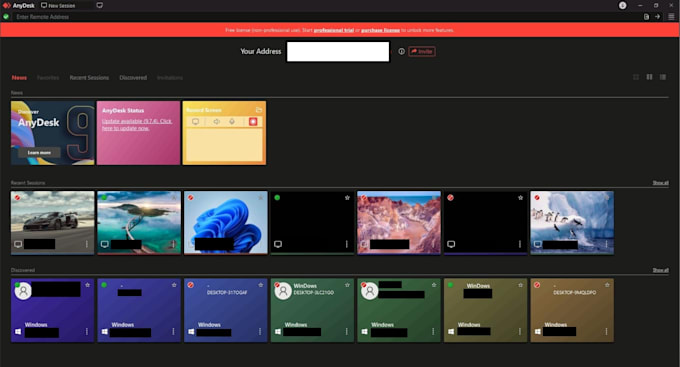This screenshot has width=680, height=367.
Task: Open recordings folder icon on Record Screen card
Action: (259, 110)
